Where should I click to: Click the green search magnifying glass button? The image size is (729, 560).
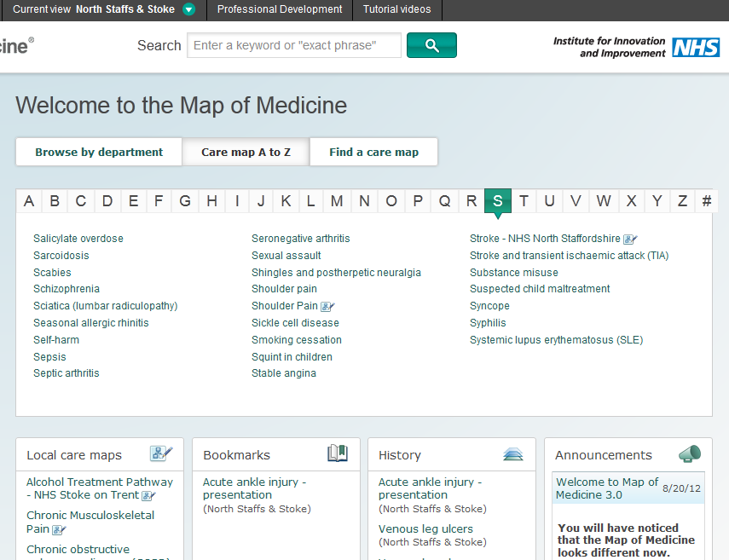pos(431,44)
